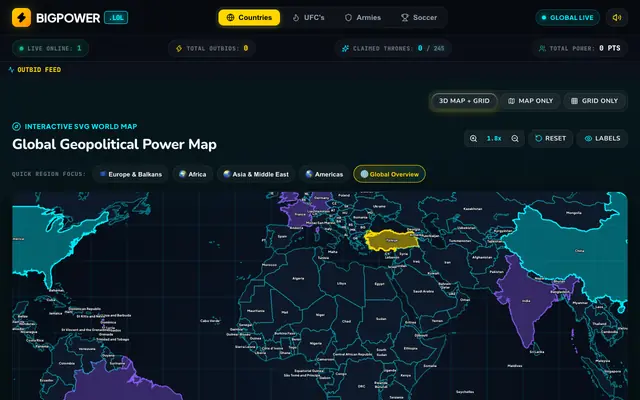The height and width of the screenshot is (400, 640).
Task: Open the UFC's tab
Action: point(308,18)
